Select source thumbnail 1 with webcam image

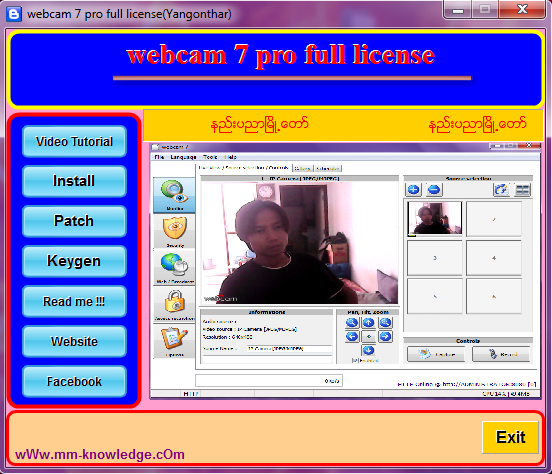click(x=434, y=218)
